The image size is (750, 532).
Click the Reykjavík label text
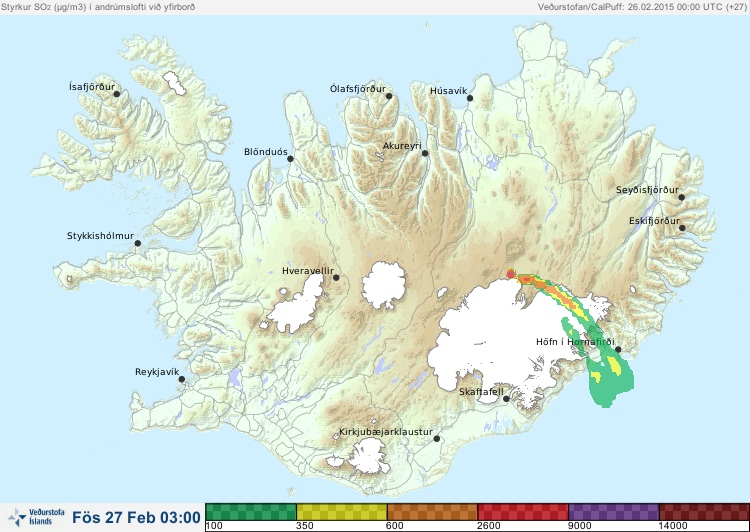pos(157,372)
